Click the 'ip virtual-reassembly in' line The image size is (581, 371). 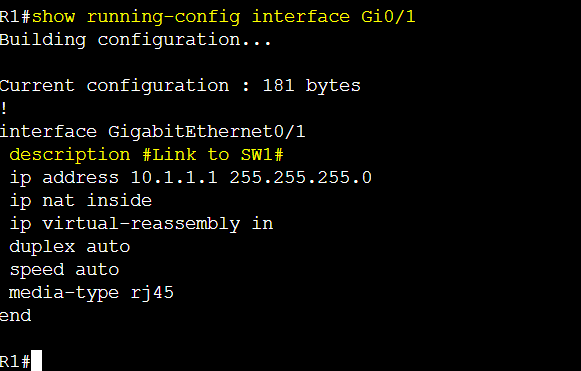coord(141,224)
